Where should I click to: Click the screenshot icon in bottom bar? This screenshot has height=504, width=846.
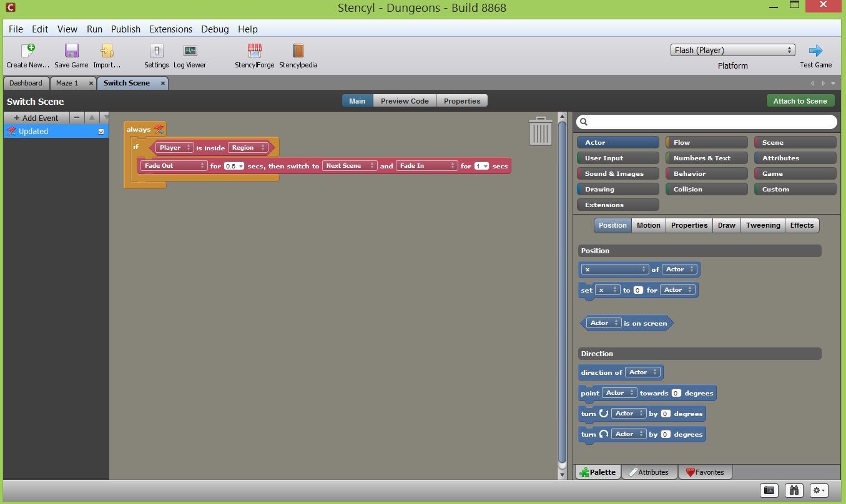(769, 490)
